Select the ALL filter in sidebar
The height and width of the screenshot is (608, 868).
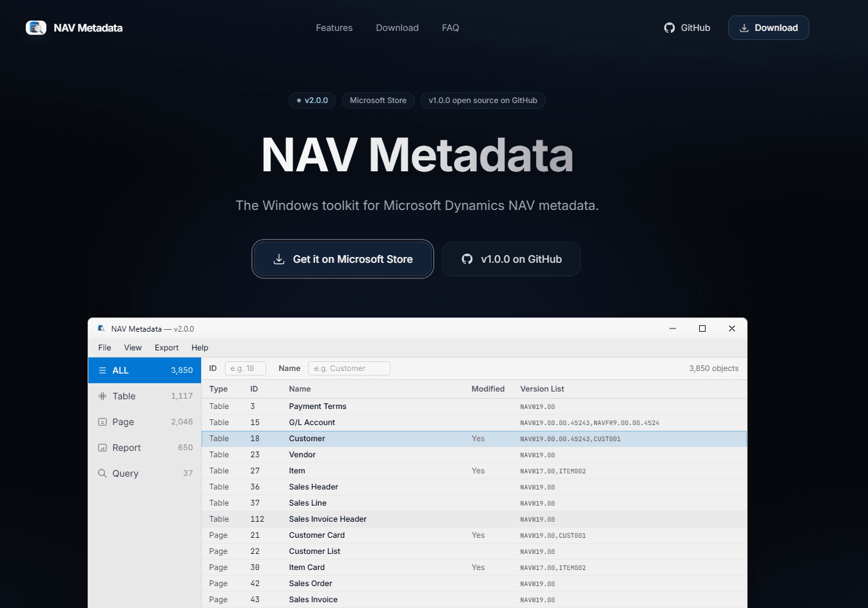tap(144, 370)
